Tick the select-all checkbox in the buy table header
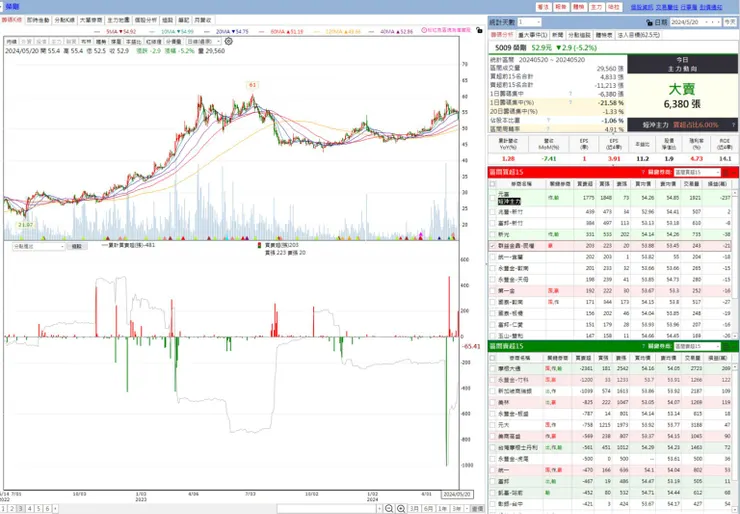Viewport: 740px width, 514px height. pos(493,184)
